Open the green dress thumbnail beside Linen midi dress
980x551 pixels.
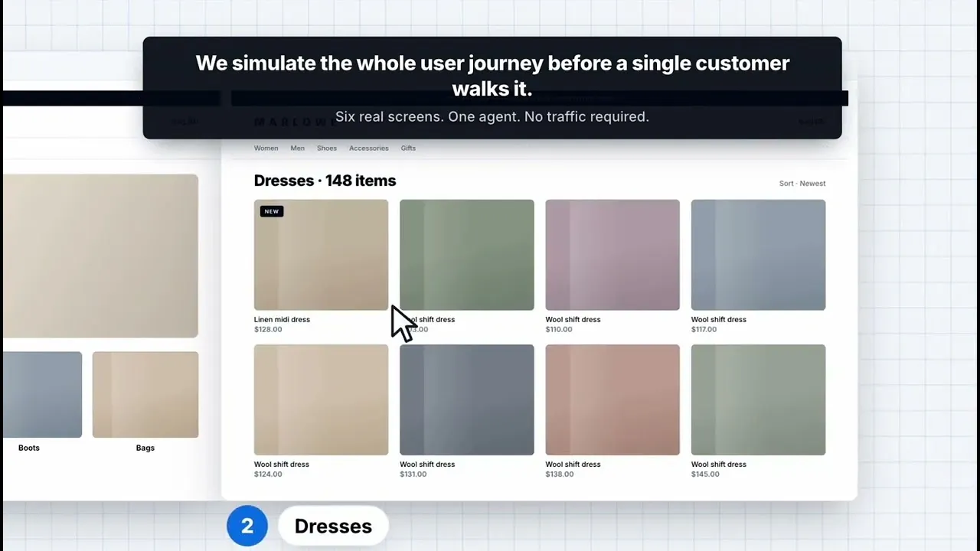[467, 255]
